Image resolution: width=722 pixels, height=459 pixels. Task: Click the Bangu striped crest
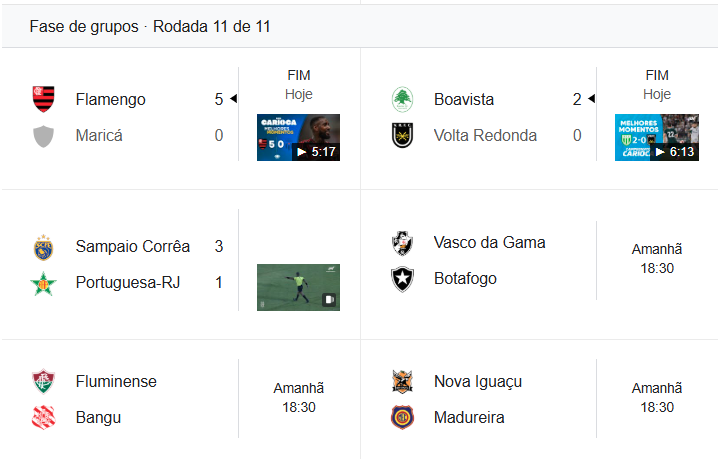(43, 417)
